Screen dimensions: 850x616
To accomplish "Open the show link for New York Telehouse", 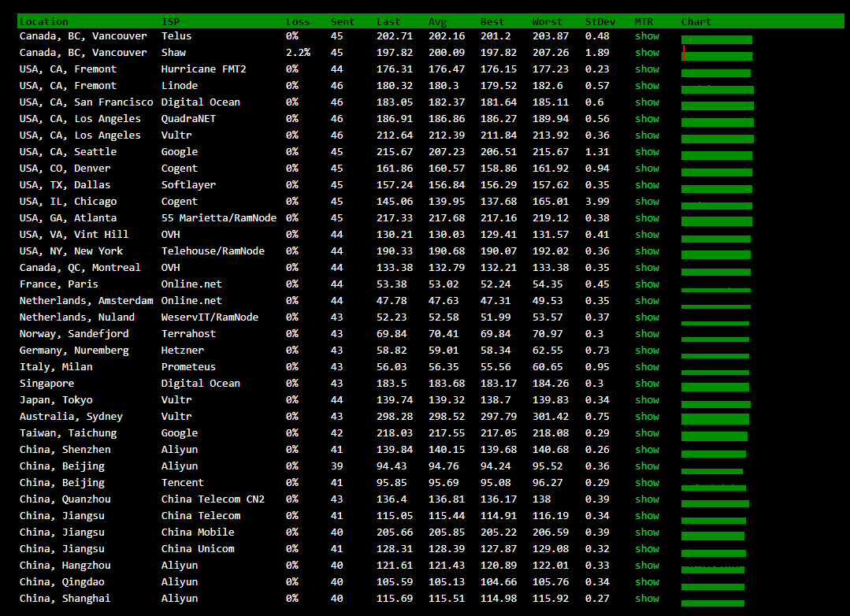I will 647,251.
